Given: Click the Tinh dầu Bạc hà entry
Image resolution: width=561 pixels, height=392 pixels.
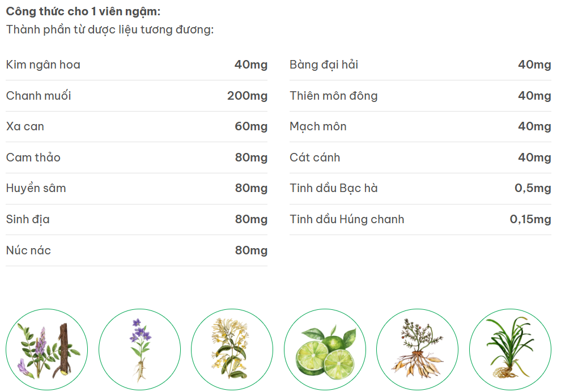Looking at the screenshot, I should tap(420, 189).
